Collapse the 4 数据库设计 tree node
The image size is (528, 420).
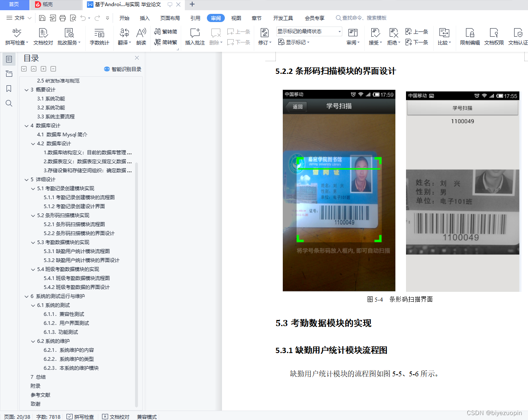tap(27, 126)
